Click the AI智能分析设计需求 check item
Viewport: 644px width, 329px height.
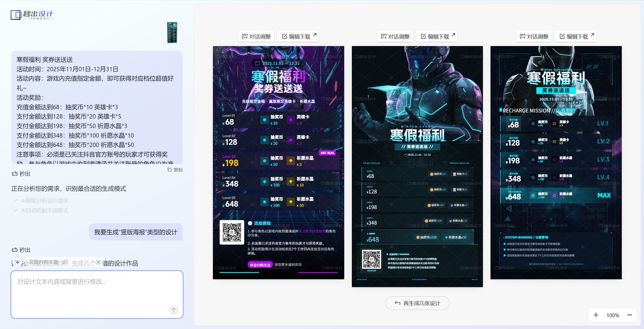[45, 201]
